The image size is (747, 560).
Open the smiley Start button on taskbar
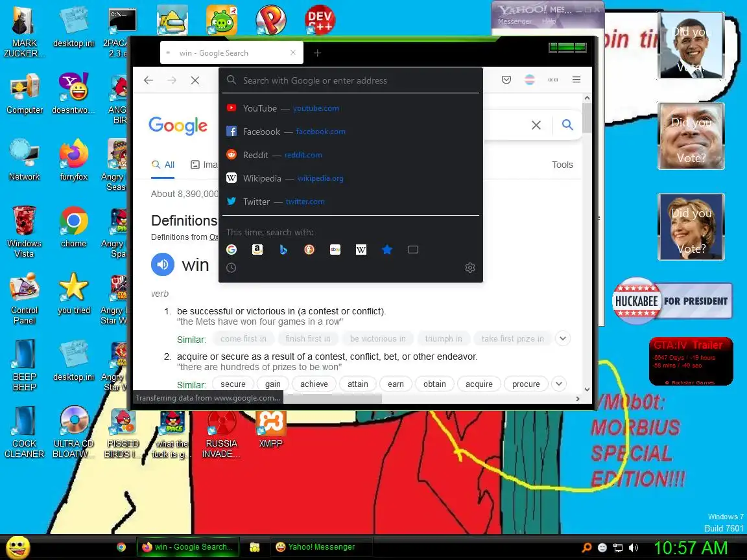(x=18, y=547)
